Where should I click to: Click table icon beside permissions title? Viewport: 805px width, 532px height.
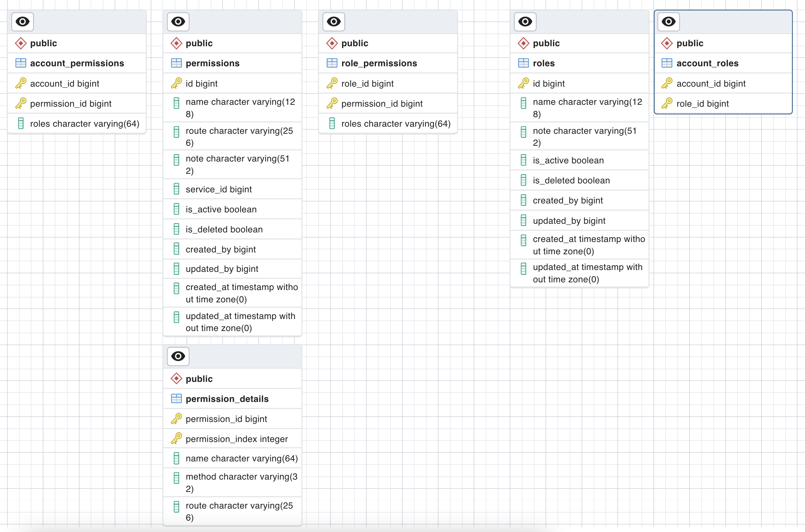pos(176,63)
